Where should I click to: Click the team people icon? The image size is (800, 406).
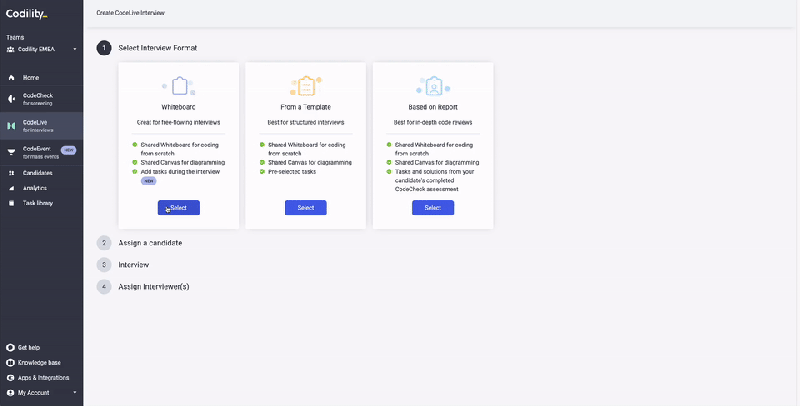point(10,49)
